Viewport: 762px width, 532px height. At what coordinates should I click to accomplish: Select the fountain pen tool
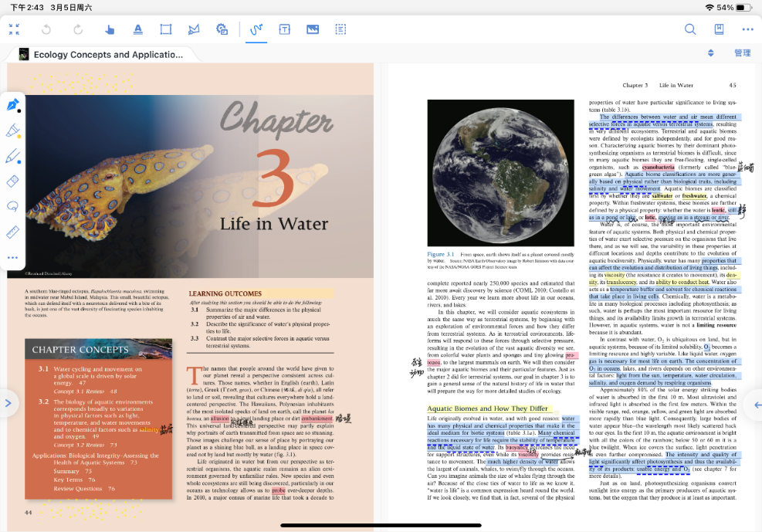pos(13,105)
